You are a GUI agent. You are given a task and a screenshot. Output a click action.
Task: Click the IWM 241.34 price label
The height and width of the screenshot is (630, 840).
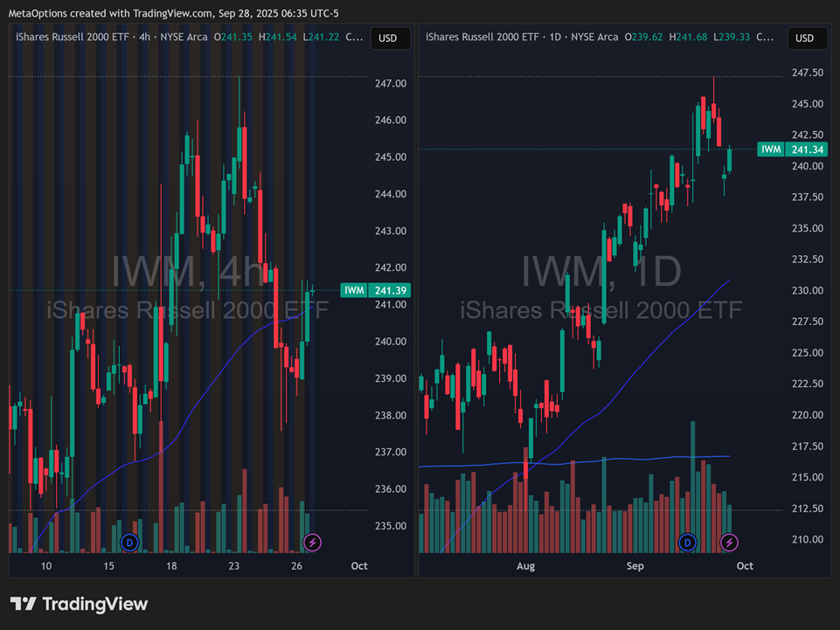click(x=792, y=149)
